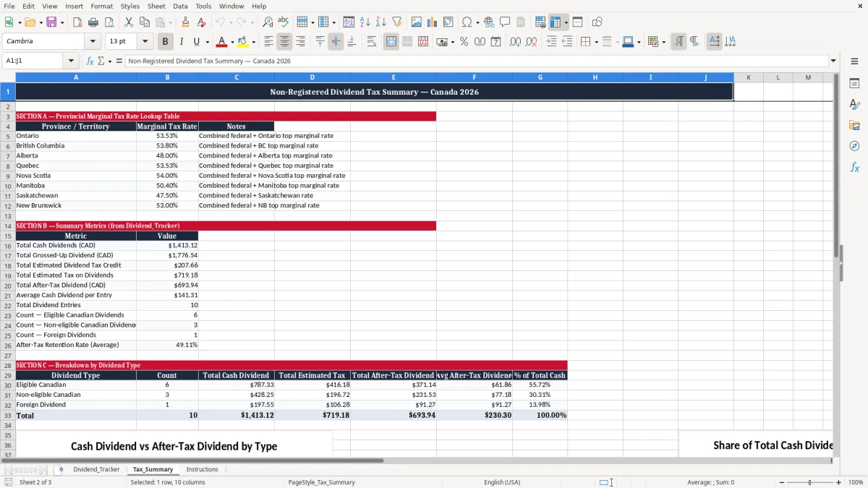This screenshot has height=488, width=868.
Task: Click Increase Indent icon
Action: [551, 42]
